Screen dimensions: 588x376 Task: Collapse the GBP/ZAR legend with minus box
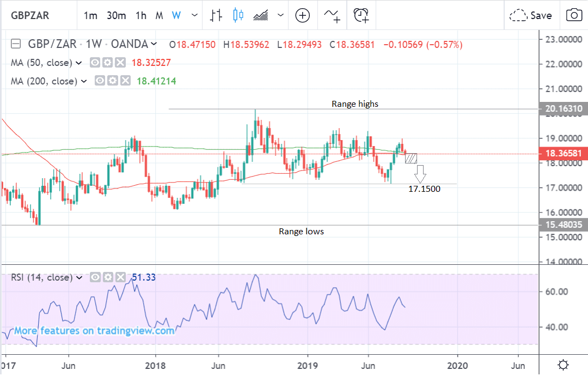15,44
